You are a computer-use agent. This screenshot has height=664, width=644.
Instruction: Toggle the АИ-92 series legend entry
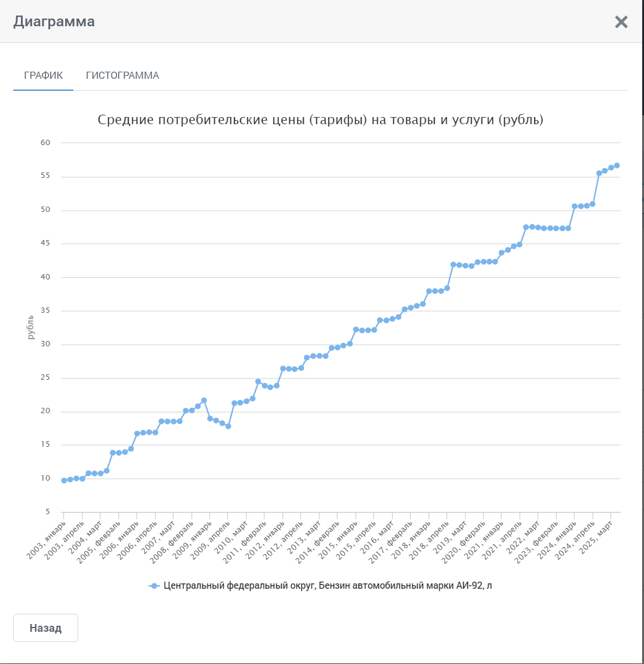[x=321, y=586]
